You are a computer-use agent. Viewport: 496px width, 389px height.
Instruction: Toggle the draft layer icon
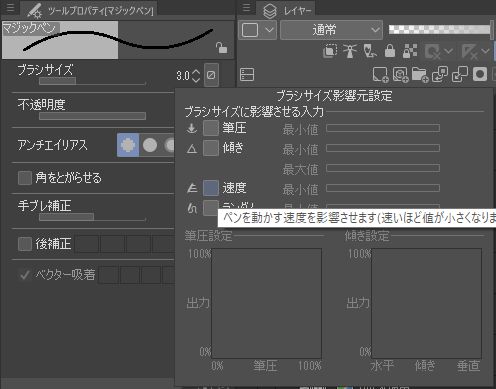tap(370, 51)
